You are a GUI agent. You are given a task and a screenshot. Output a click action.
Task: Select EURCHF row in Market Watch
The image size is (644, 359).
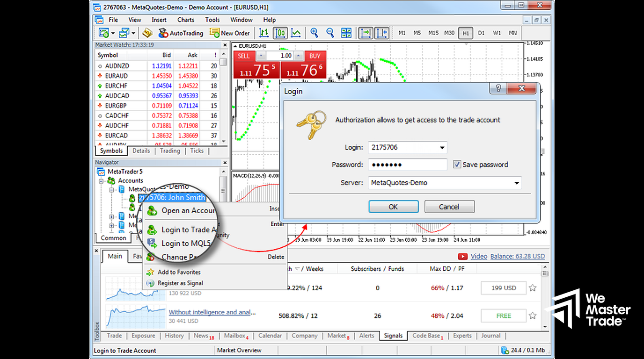[157, 86]
